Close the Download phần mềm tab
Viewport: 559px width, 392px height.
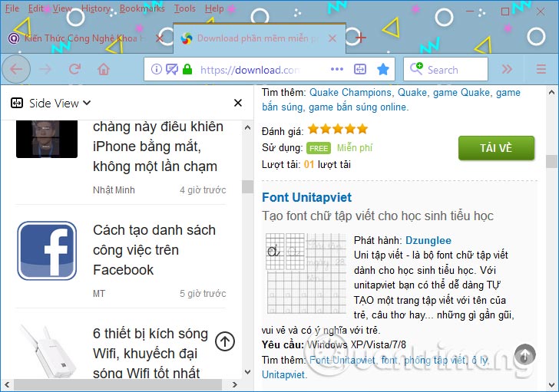pyautogui.click(x=332, y=38)
